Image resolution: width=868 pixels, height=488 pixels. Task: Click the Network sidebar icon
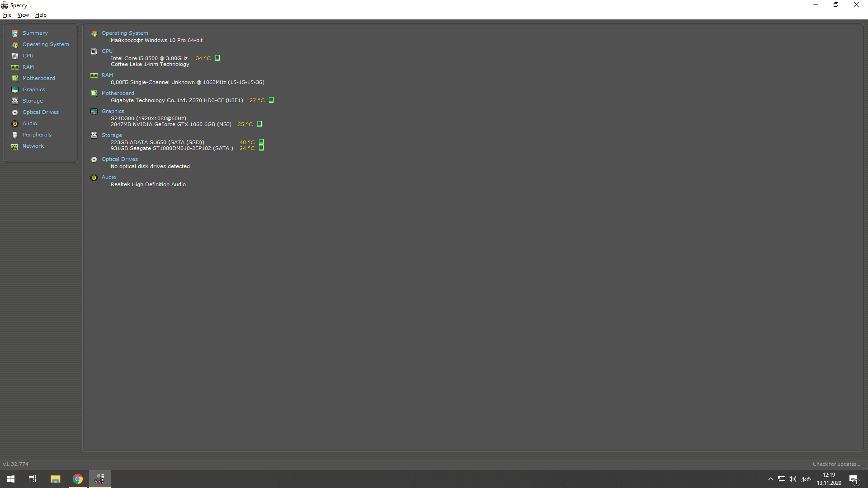tap(15, 146)
